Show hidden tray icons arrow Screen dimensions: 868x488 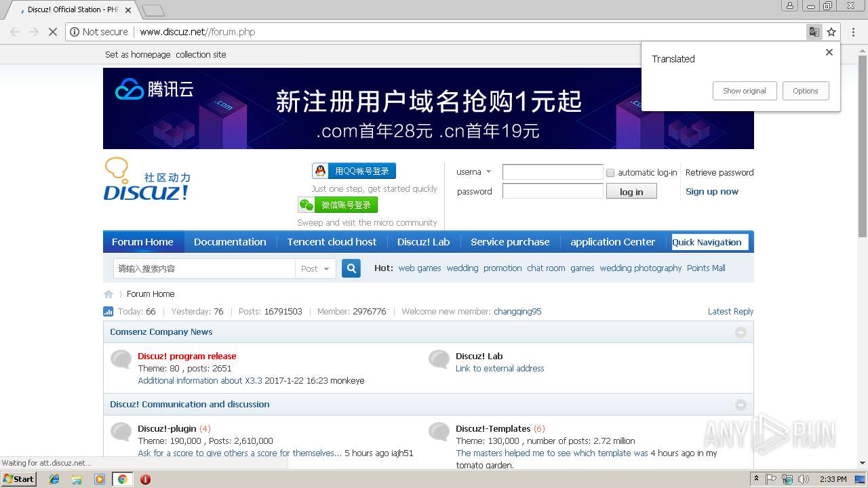click(757, 479)
